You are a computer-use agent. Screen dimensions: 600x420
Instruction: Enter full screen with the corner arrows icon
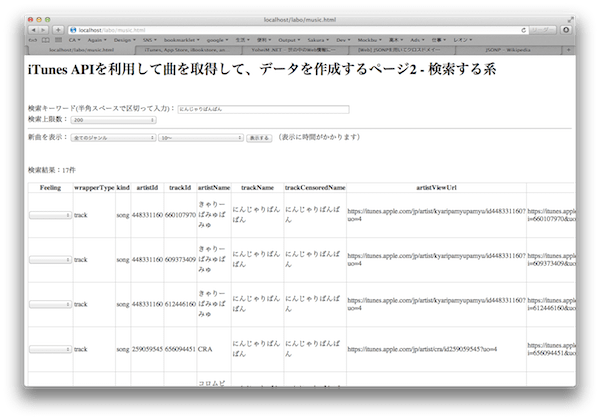point(570,20)
